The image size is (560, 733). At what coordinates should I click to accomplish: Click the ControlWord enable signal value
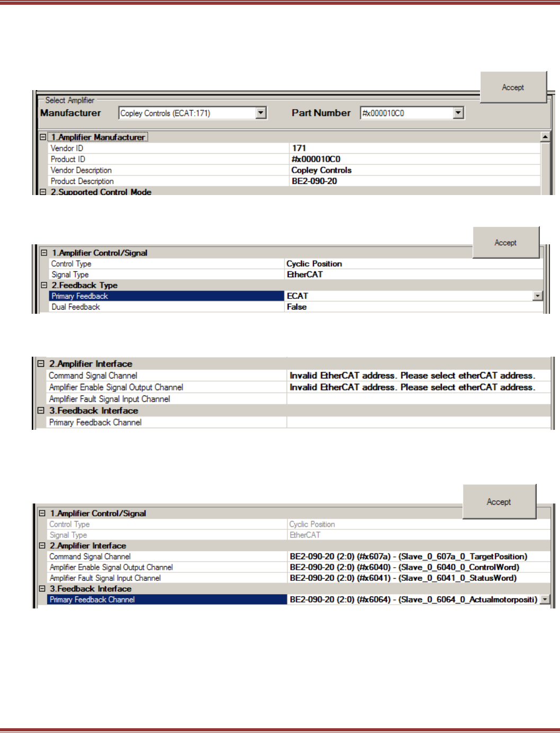tap(404, 567)
